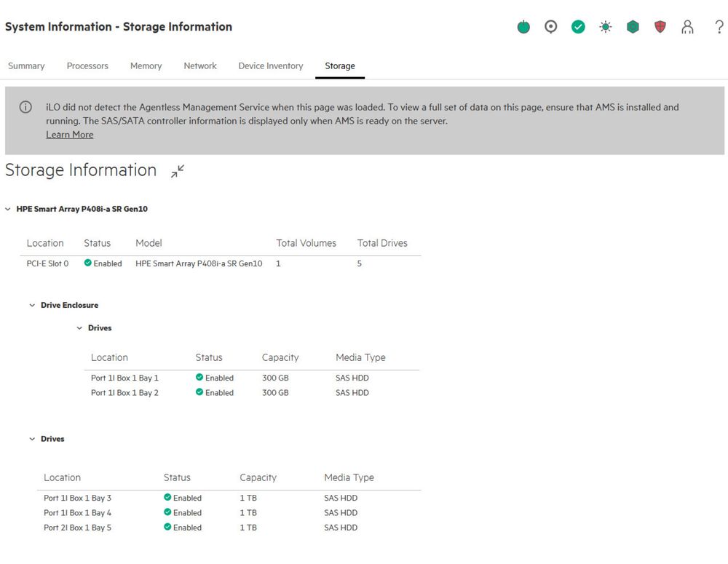Image resolution: width=728 pixels, height=564 pixels.
Task: Select the Network tab
Action: click(200, 66)
